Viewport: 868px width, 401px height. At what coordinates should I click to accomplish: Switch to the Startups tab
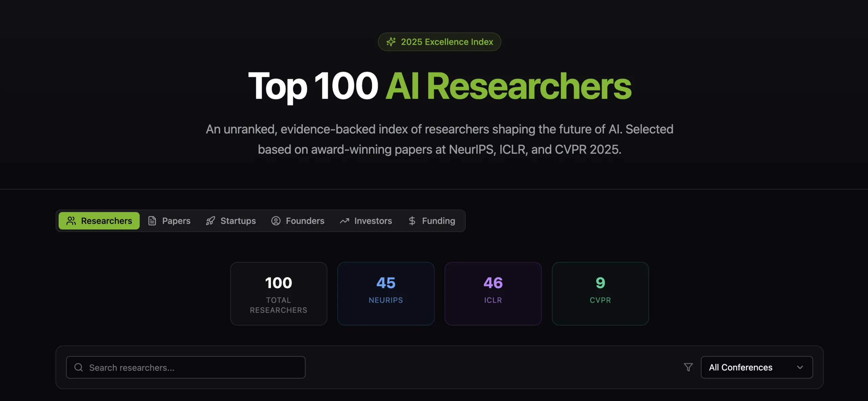pos(238,221)
